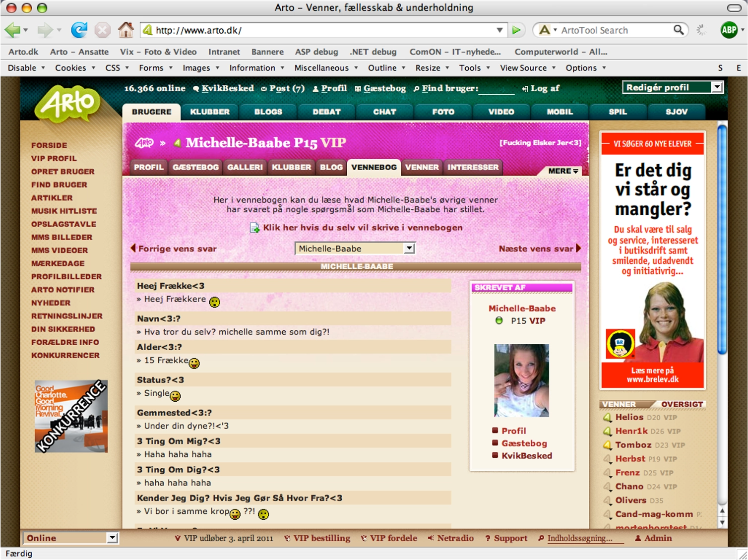Reload the page with the refresh icon
Image resolution: width=748 pixels, height=560 pixels.
click(x=79, y=30)
